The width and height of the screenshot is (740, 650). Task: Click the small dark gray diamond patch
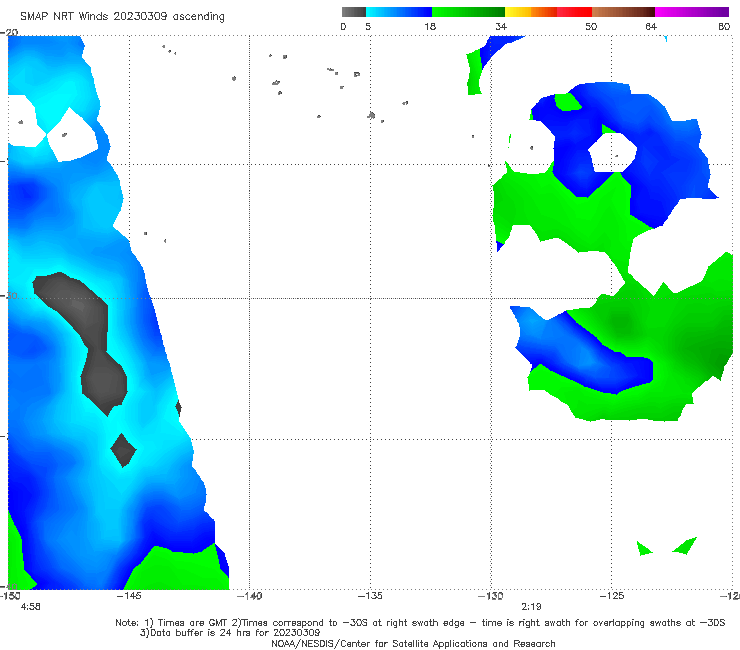[x=123, y=450]
